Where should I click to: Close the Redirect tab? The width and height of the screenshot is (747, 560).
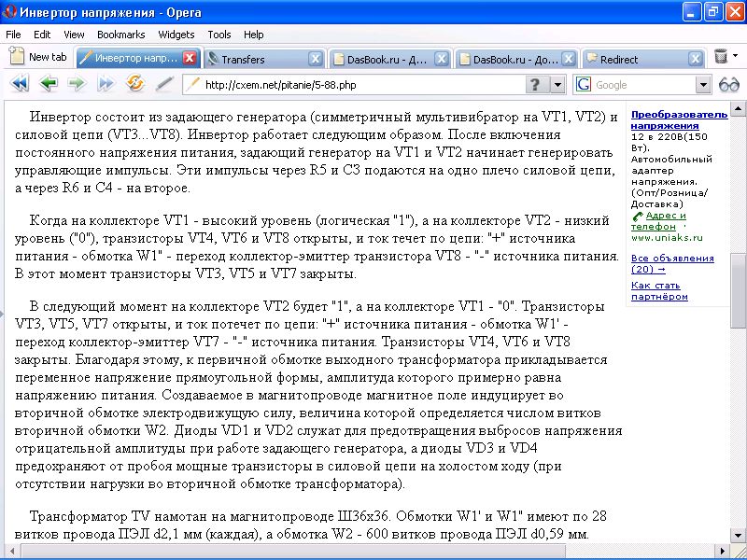[695, 59]
